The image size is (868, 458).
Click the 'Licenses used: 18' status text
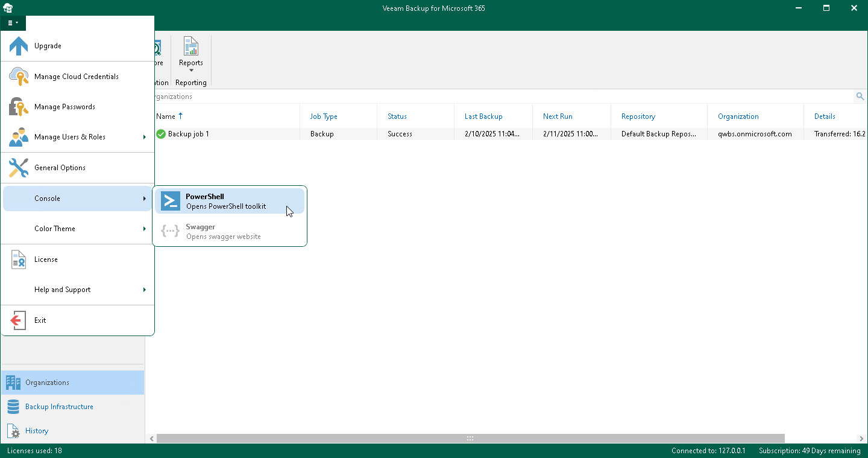pyautogui.click(x=34, y=451)
